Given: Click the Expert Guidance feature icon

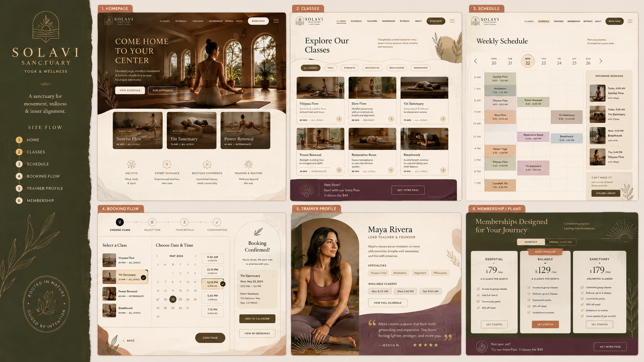Looking at the screenshot, I should coord(167,164).
